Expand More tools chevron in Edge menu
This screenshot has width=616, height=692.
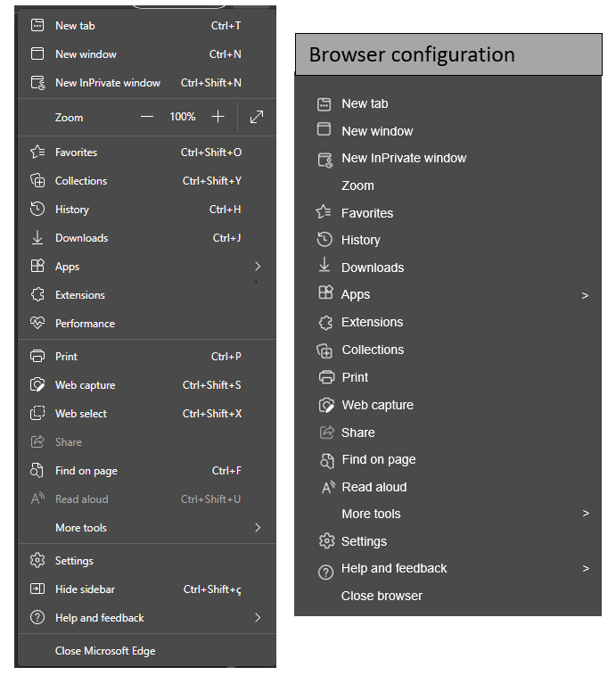pos(258,527)
